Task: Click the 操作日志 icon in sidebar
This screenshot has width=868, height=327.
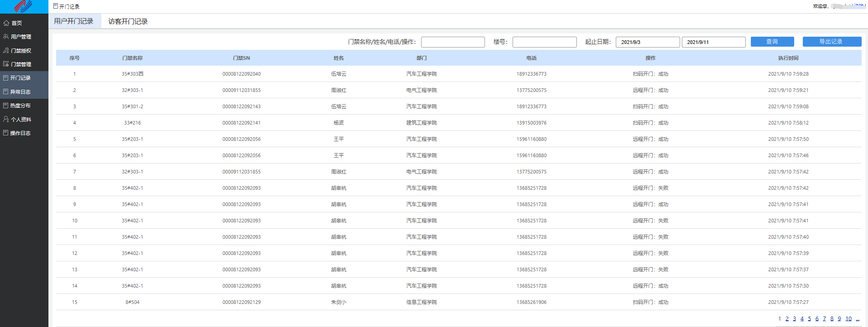Action: [6, 133]
